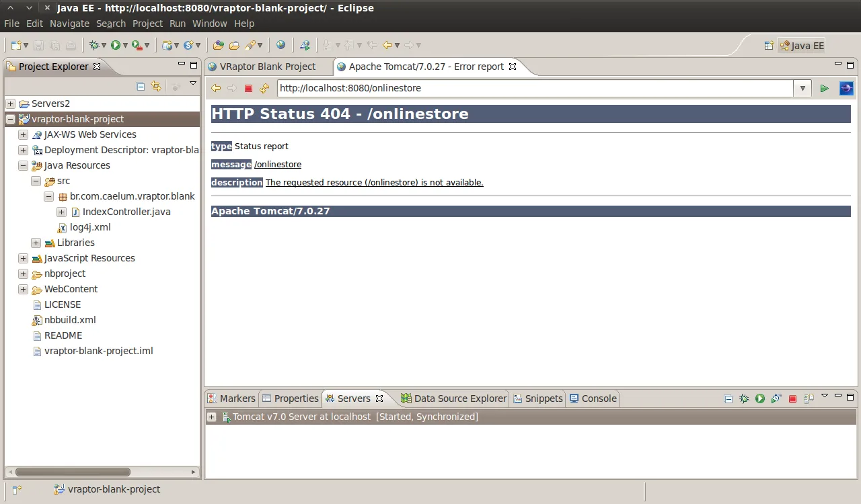Screen dimensions: 861x504
Task: Run the project with green Run icon
Action: click(x=116, y=45)
